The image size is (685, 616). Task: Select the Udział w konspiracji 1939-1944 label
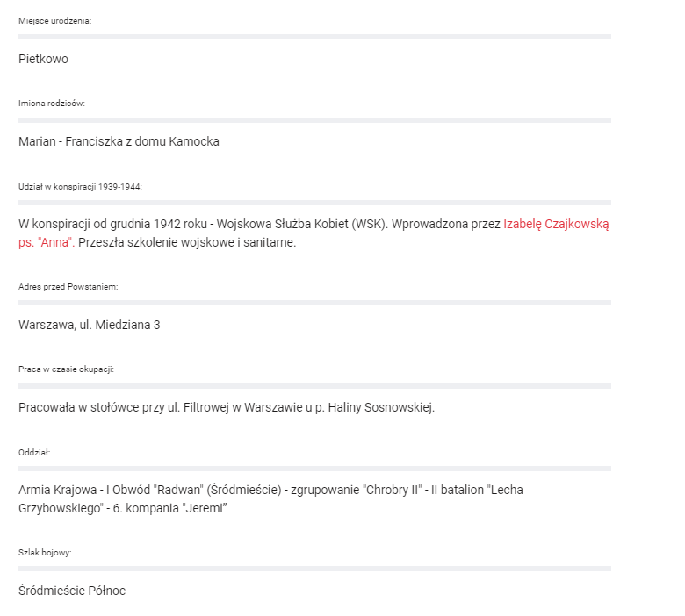point(80,187)
